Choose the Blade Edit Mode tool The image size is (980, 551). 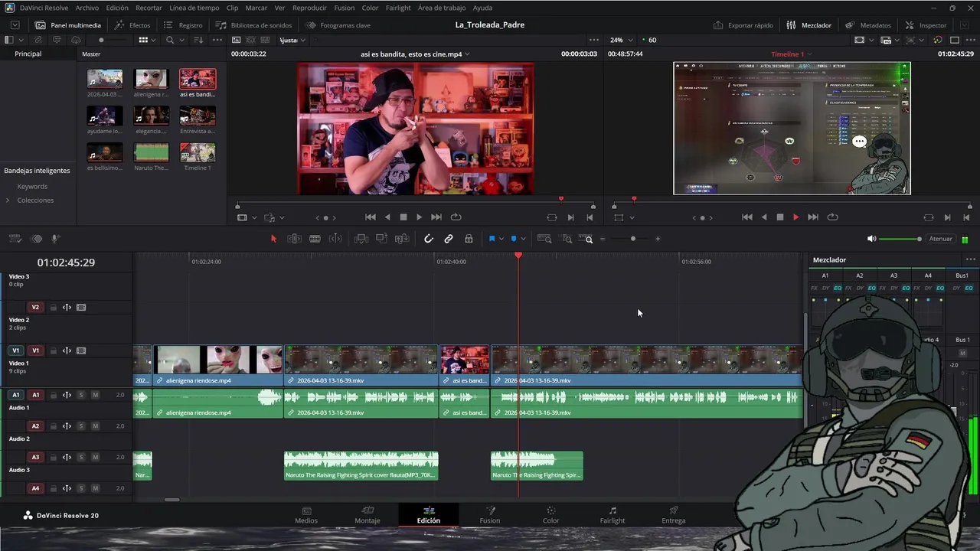pos(315,239)
